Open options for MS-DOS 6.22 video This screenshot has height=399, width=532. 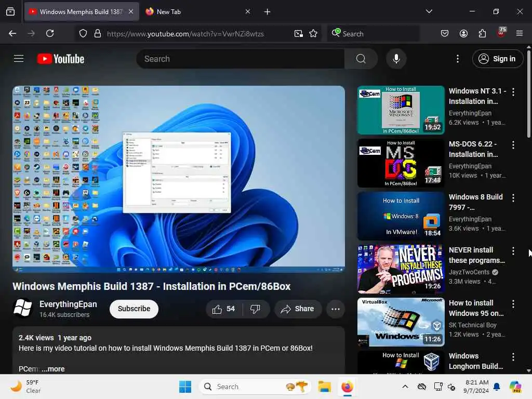pos(513,145)
